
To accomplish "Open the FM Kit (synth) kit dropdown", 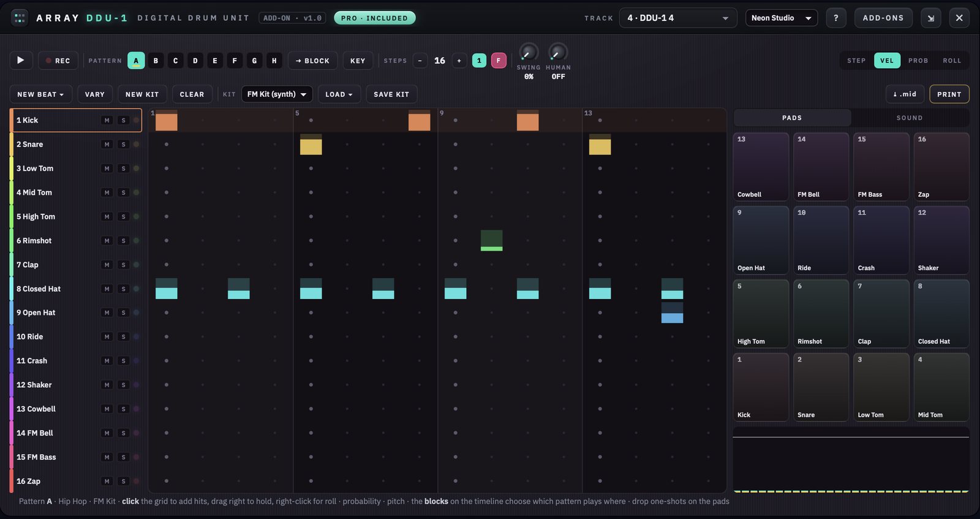I will pos(277,94).
